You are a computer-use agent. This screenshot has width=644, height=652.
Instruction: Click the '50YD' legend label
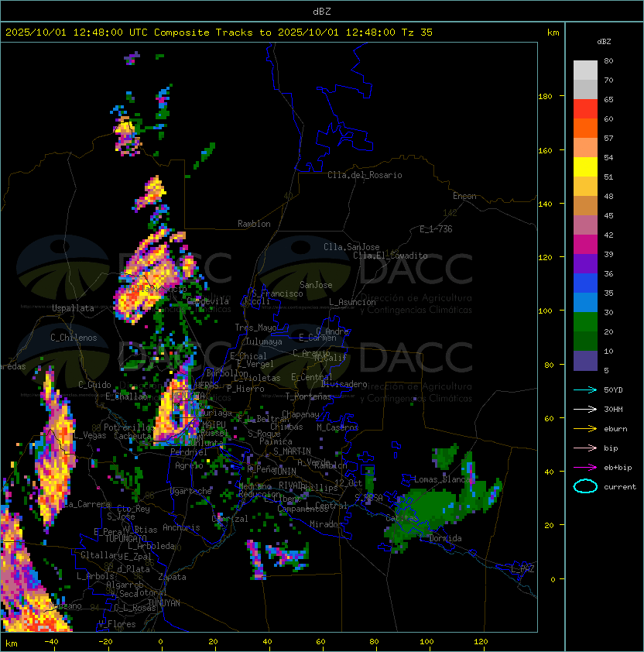click(613, 389)
